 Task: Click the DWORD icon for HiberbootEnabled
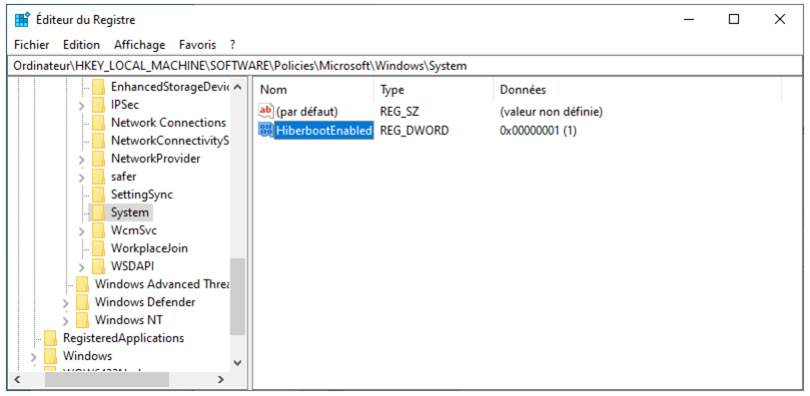point(266,130)
